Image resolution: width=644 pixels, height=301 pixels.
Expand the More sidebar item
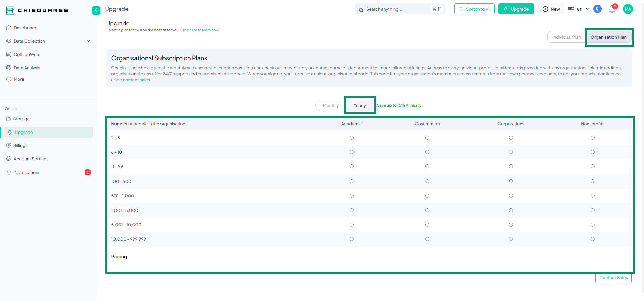(x=19, y=79)
